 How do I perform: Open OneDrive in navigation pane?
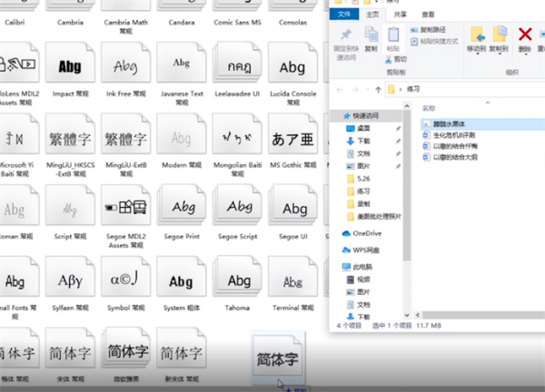(367, 233)
